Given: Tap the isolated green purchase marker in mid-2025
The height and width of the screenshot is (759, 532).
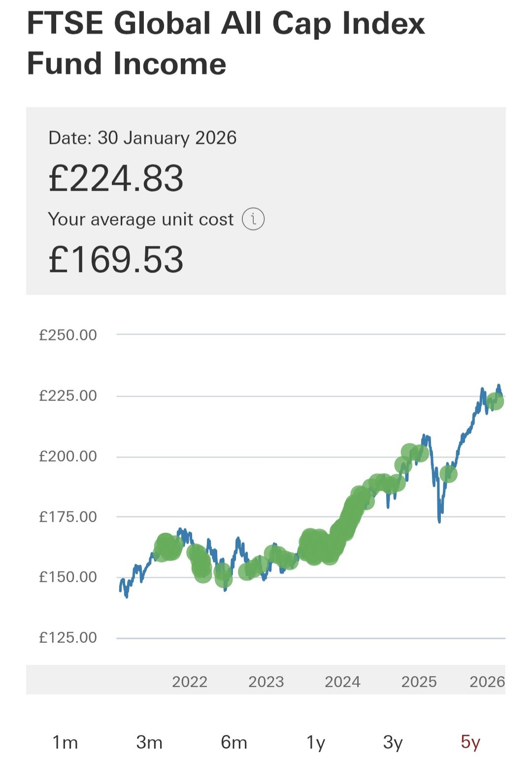Looking at the screenshot, I should 448,474.
